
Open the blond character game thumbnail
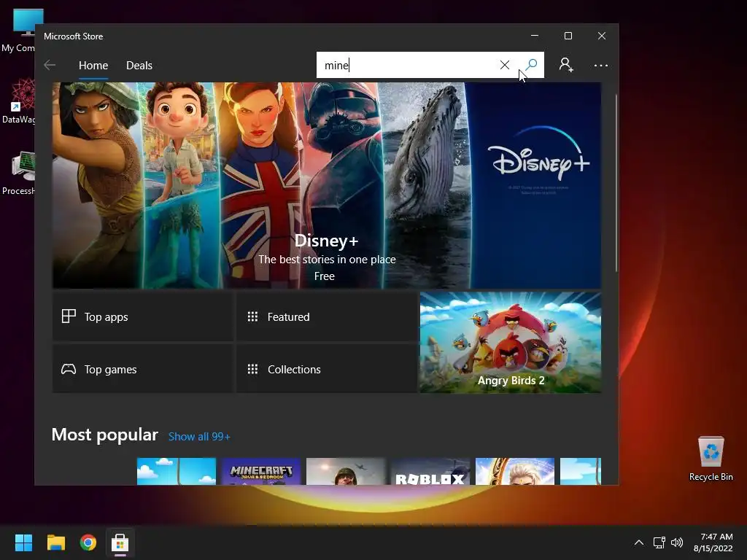click(x=514, y=472)
